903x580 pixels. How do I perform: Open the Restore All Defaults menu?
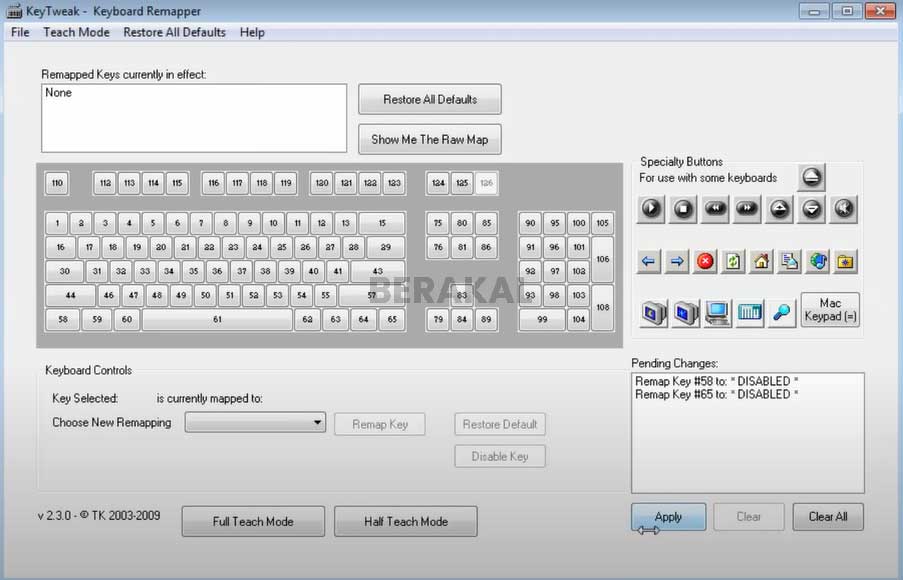(x=174, y=32)
